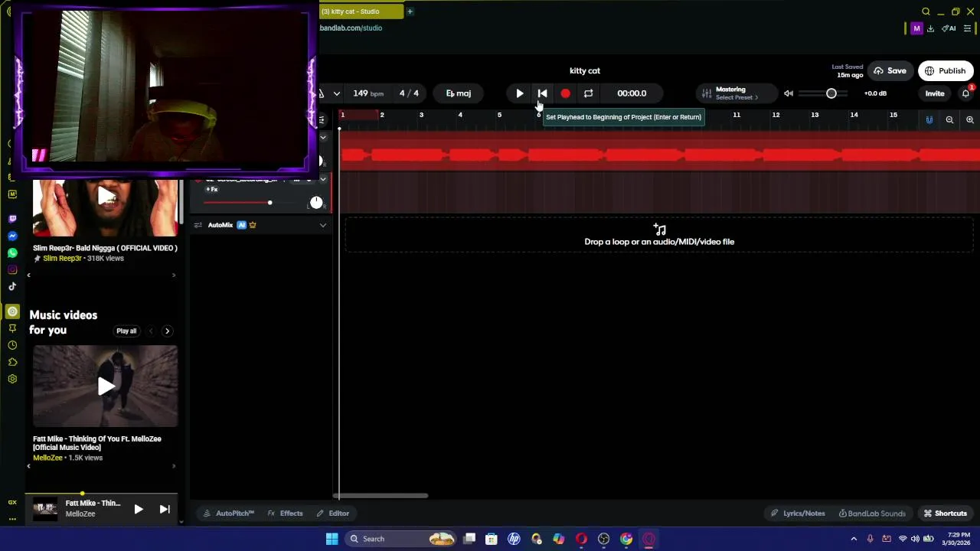Image resolution: width=980 pixels, height=551 pixels.
Task: Click bar 13 on the timeline ruler
Action: [x=815, y=116]
